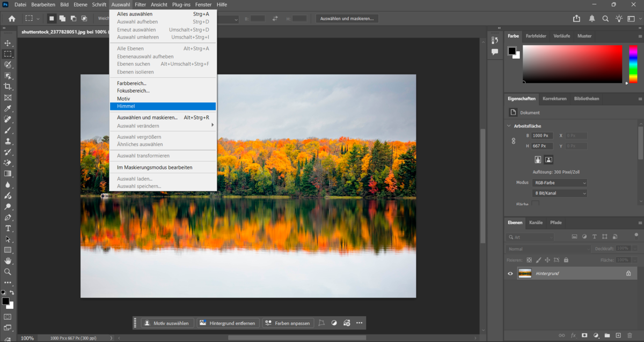Select the Hand tool

[x=8, y=261]
